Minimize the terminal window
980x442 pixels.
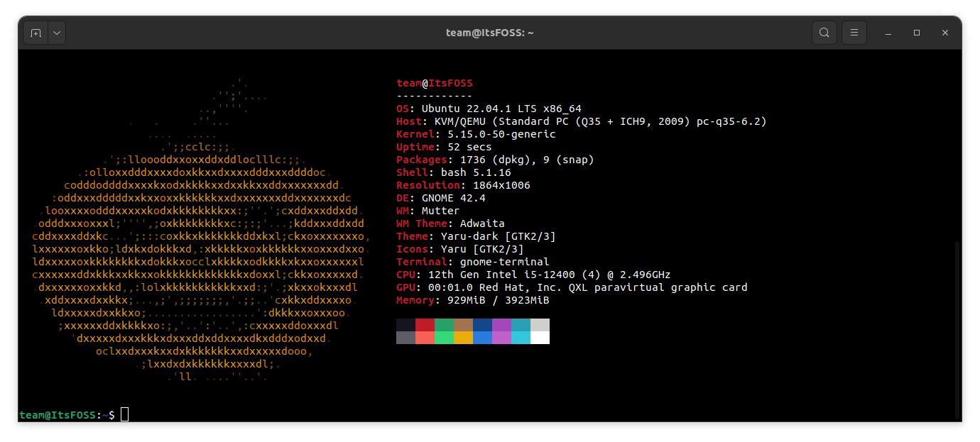tap(888, 32)
